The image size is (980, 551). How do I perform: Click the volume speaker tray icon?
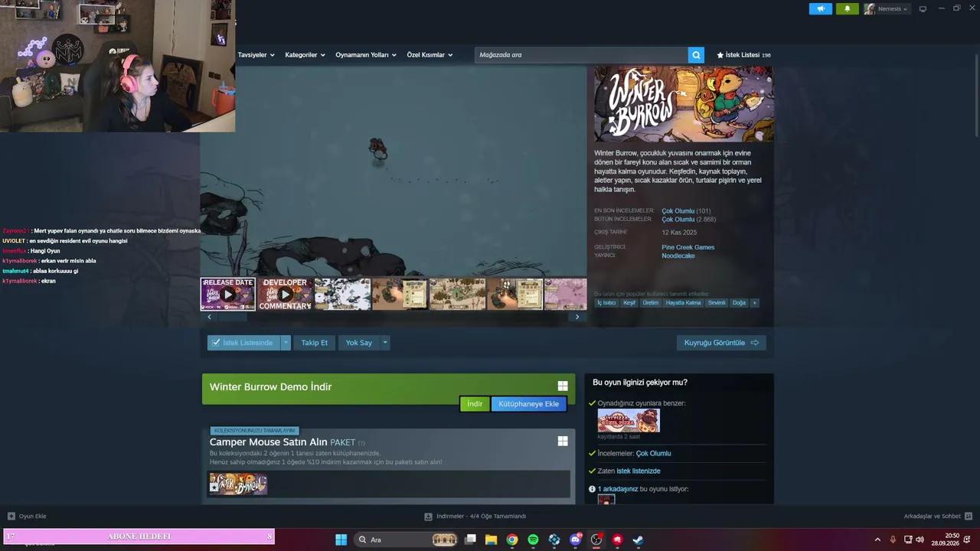[920, 540]
